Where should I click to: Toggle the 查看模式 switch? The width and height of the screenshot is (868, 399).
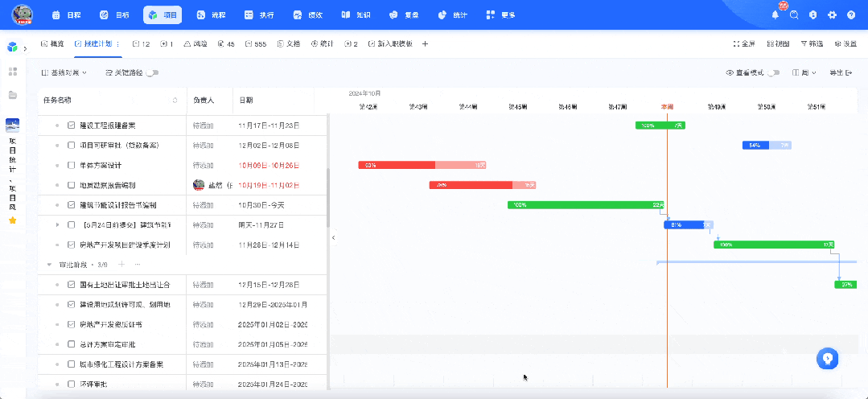pyautogui.click(x=774, y=72)
